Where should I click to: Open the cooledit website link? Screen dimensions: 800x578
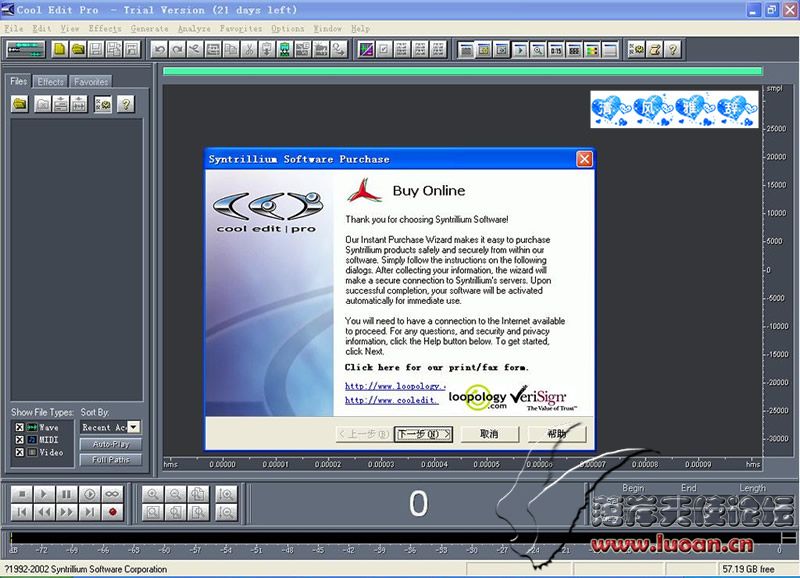click(392, 400)
